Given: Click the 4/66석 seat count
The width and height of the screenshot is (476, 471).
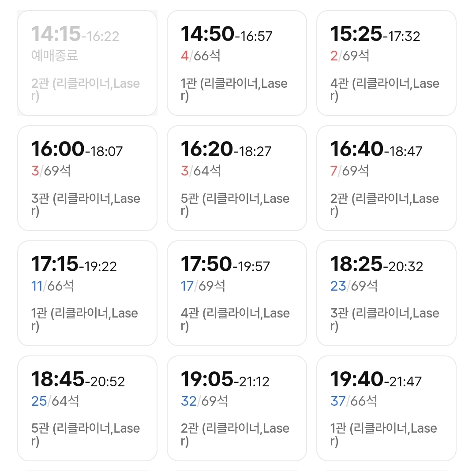Looking at the screenshot, I should point(200,56).
